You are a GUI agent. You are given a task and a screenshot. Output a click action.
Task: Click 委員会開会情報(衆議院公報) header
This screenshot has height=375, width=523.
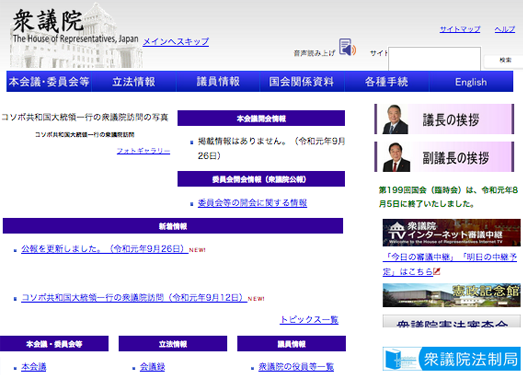click(261, 179)
